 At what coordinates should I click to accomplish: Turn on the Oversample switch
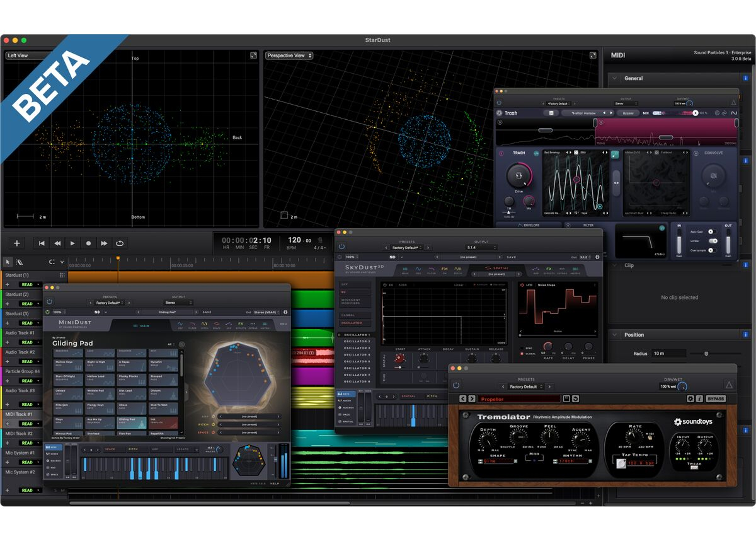(x=713, y=250)
